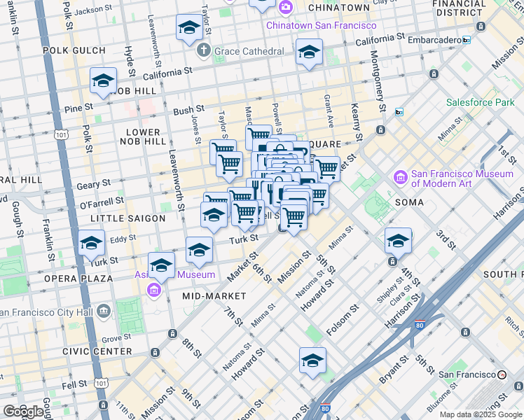
Task: Select the CIVIC CENTER label
Action: (x=97, y=351)
